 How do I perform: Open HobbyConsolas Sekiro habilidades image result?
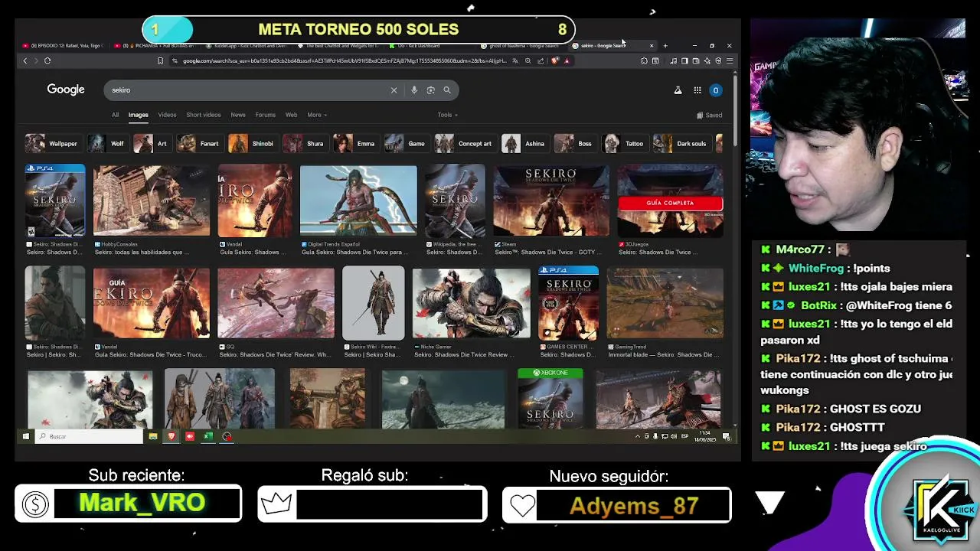pos(151,201)
